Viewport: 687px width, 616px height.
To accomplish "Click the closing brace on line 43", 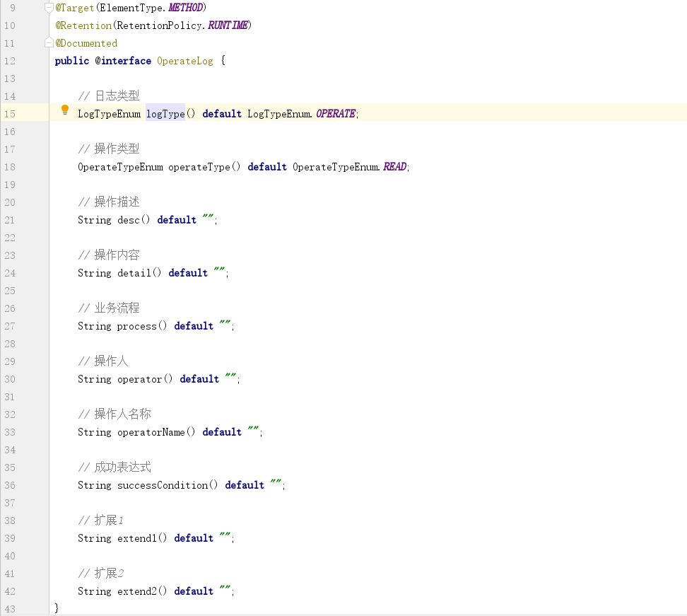I will pos(57,608).
